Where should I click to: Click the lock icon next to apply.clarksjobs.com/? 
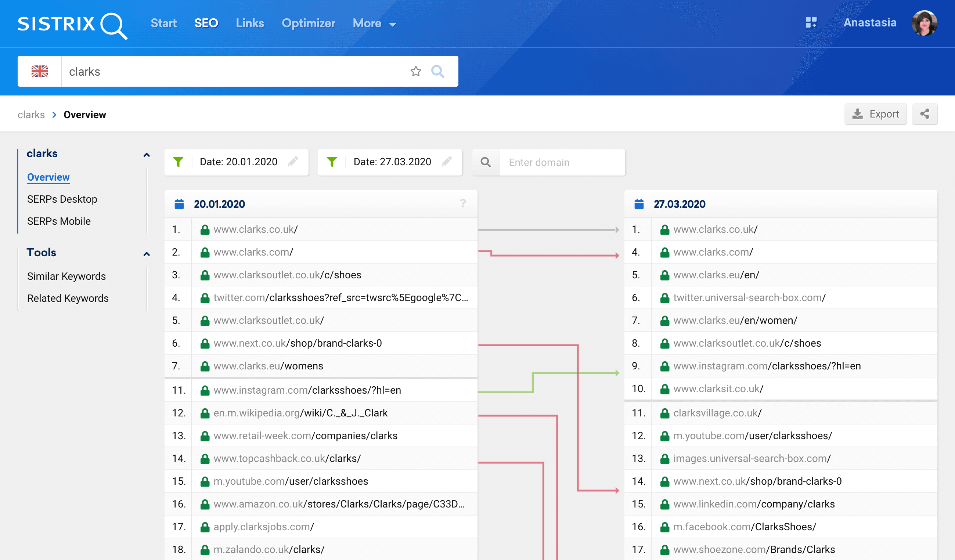pyautogui.click(x=205, y=527)
